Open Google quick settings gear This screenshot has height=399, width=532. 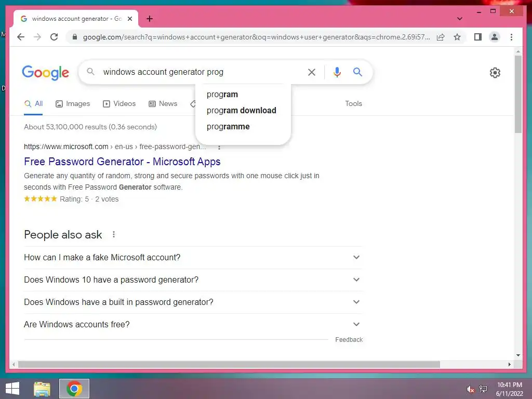tap(495, 73)
